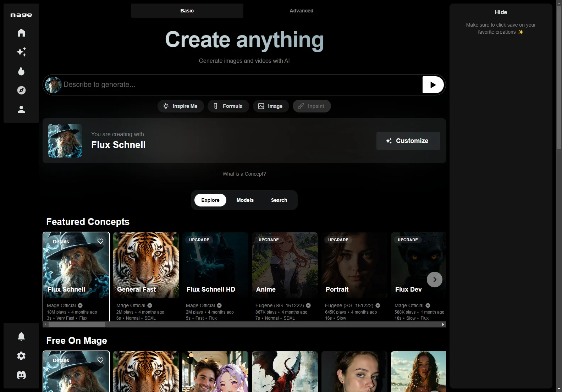The width and height of the screenshot is (562, 392).
Task: Favorite the Free On Mage wizard card heart
Action: coord(100,360)
